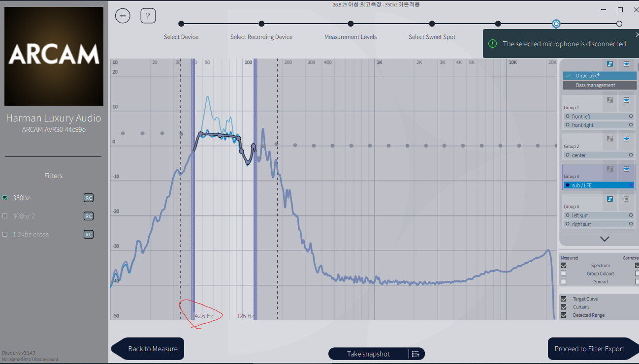Click the Group 3 center-view icon
The height and width of the screenshot is (364, 639).
626,169
